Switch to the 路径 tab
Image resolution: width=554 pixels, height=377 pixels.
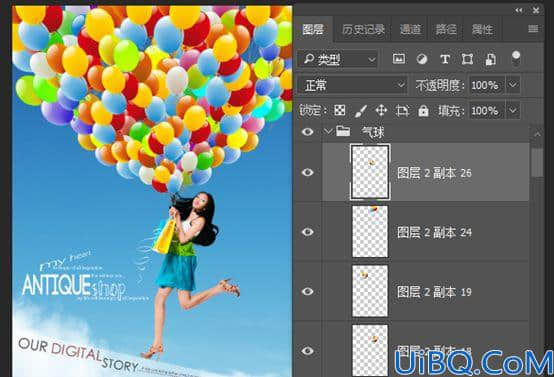pyautogui.click(x=446, y=29)
